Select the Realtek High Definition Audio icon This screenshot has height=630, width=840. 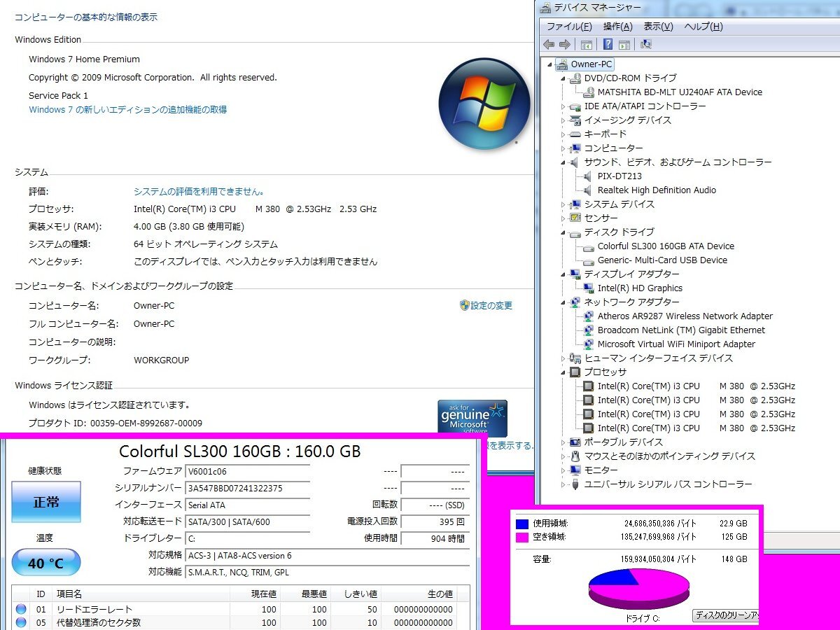pyautogui.click(x=589, y=190)
